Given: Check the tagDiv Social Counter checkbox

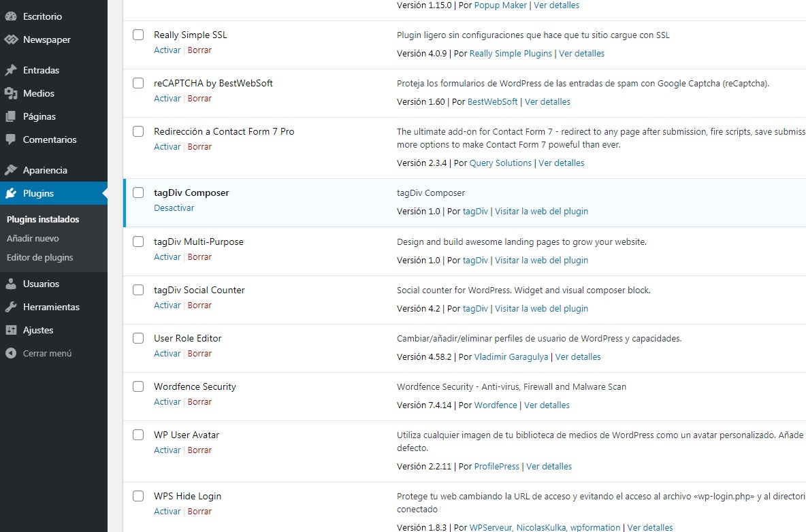Looking at the screenshot, I should pos(138,290).
